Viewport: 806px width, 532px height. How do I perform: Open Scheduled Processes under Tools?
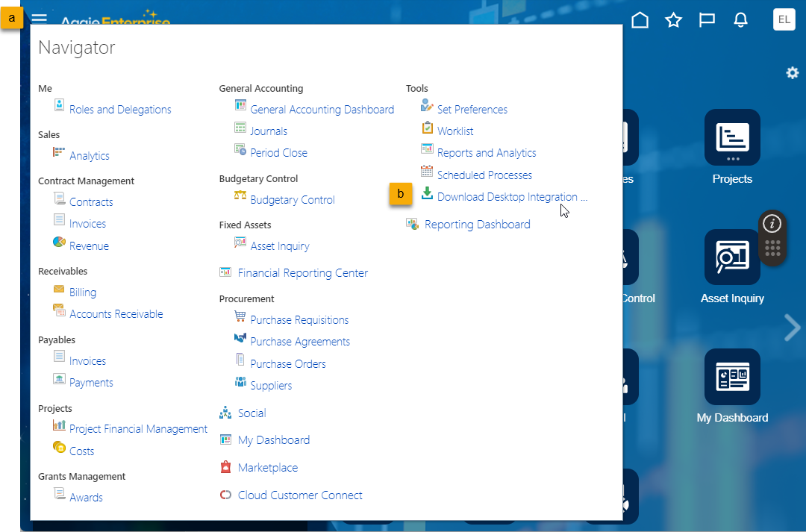[484, 175]
